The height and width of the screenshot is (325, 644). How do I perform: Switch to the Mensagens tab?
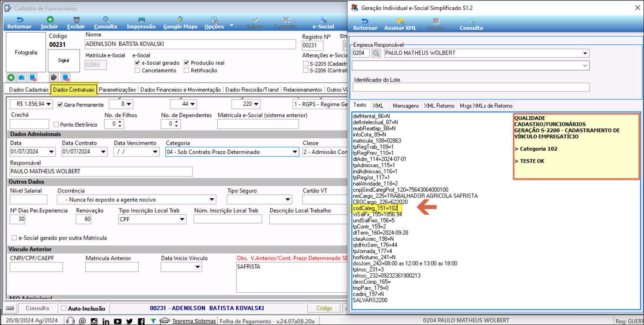click(406, 106)
